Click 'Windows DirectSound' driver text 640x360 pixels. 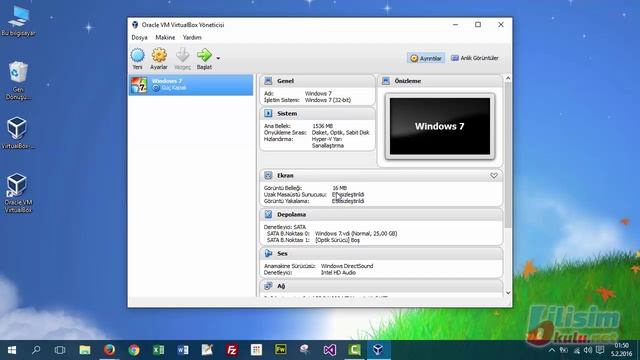[347, 266]
